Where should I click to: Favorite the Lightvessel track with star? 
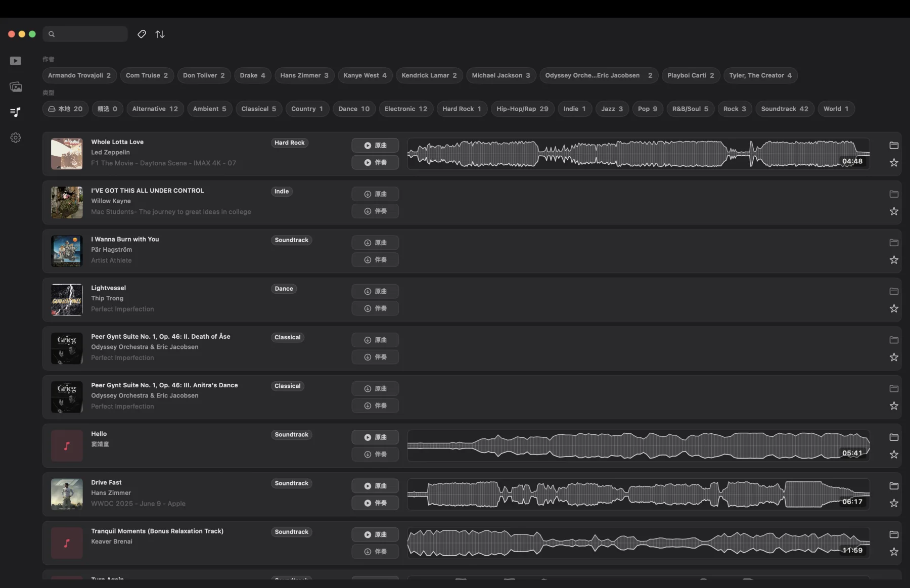[x=894, y=308]
